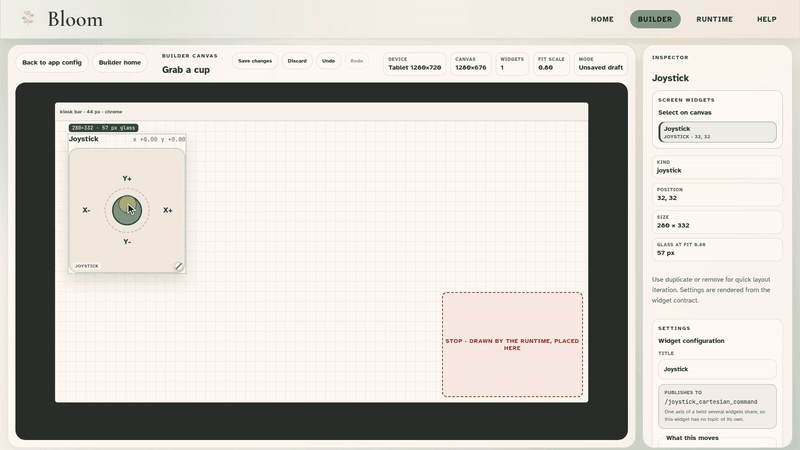
Task: Click the Widgets count stat
Action: pos(512,64)
